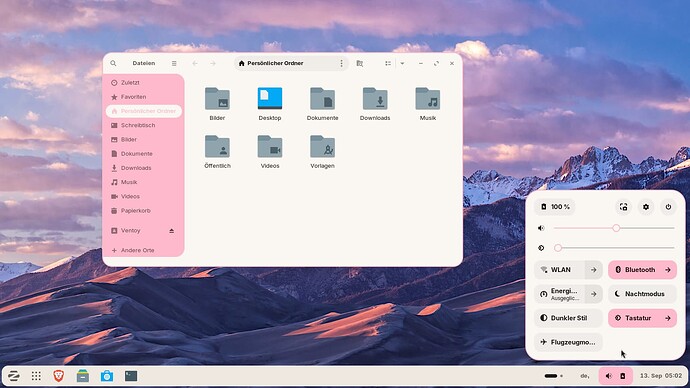Image resolution: width=690 pixels, height=388 pixels.
Task: Click the folder search icon in the header bar
Action: point(360,63)
